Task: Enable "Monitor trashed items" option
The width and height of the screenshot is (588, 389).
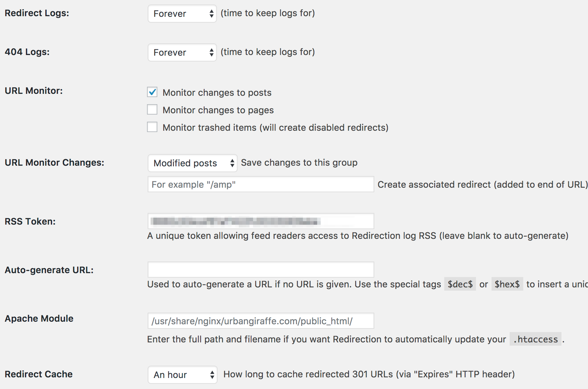Action: coord(152,127)
